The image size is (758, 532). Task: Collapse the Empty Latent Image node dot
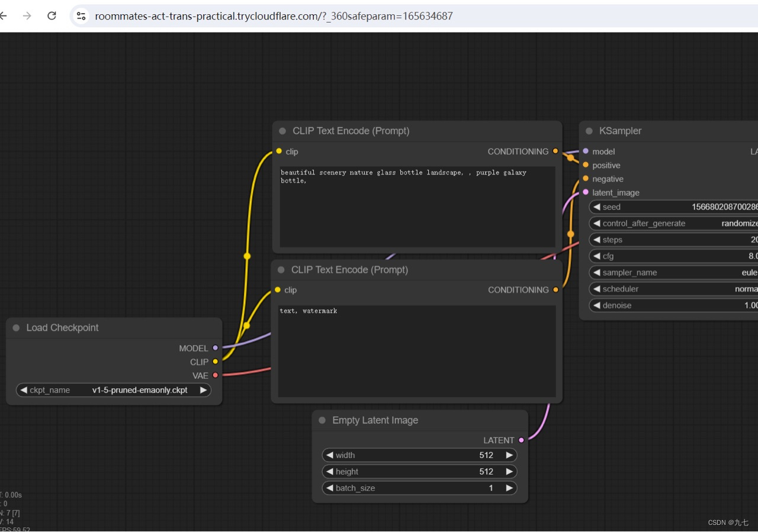tap(322, 420)
